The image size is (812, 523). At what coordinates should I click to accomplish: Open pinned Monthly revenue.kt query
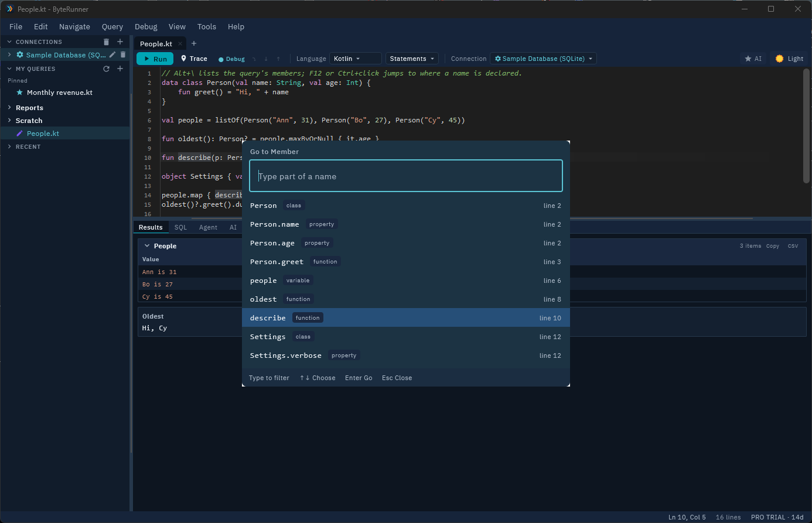60,93
